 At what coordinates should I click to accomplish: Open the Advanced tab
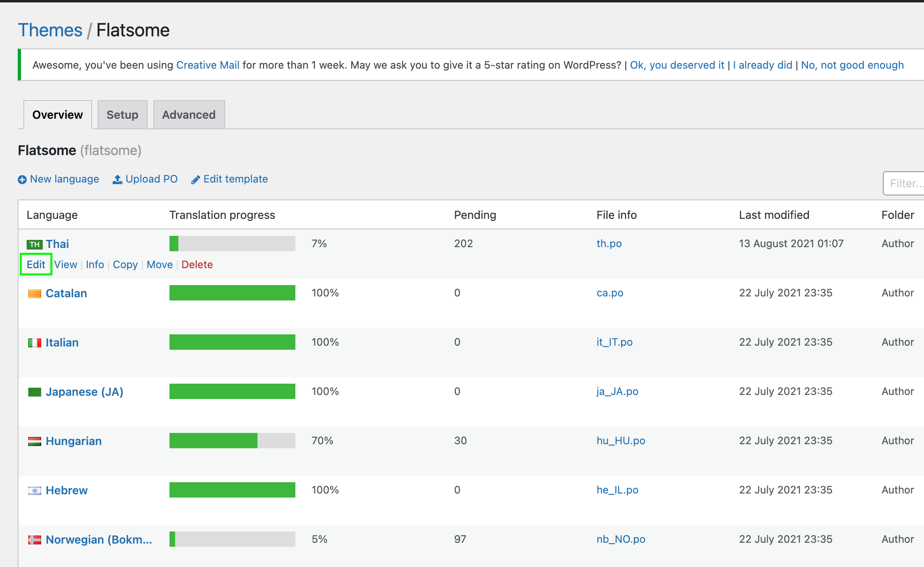point(189,115)
